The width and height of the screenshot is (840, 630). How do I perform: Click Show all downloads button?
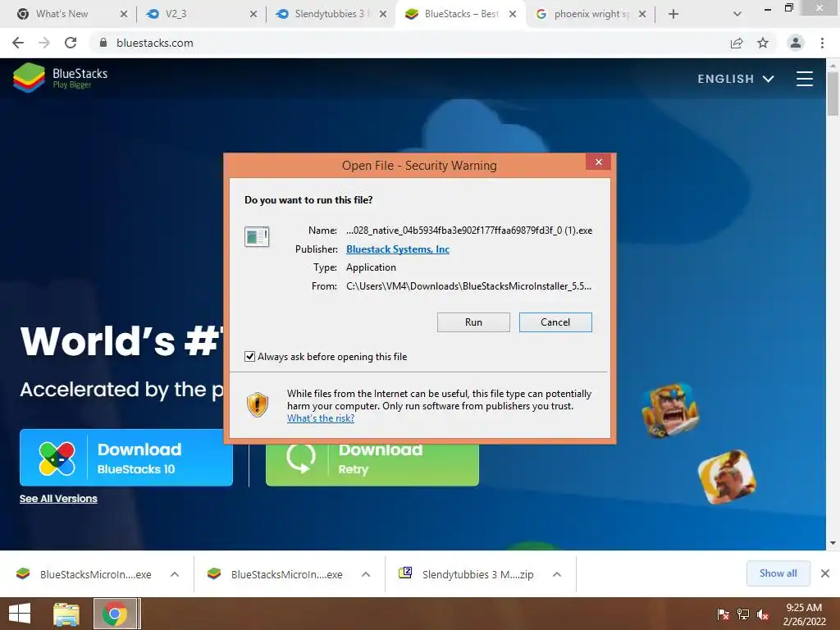click(x=778, y=573)
